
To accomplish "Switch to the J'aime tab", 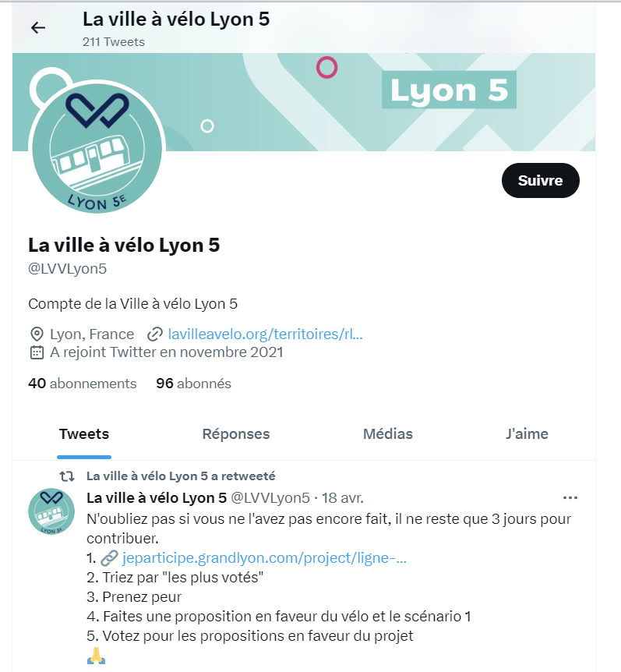I will pyautogui.click(x=527, y=433).
